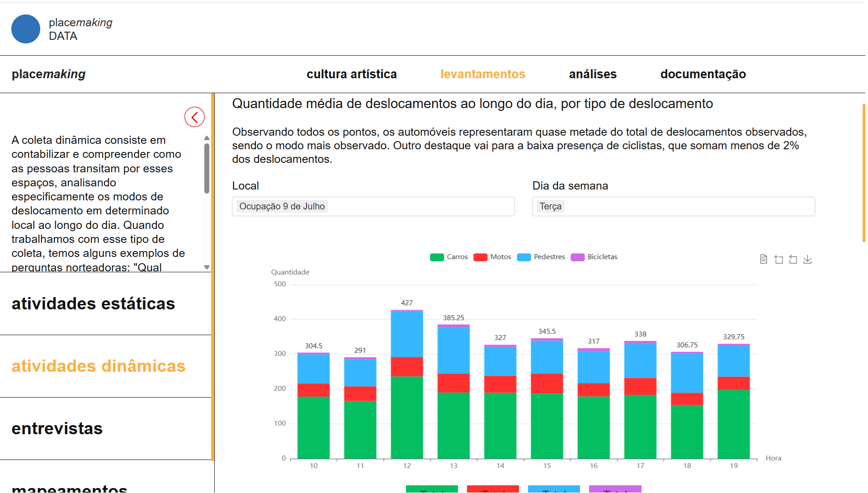
Task: Open the Local dropdown showing Ocupação 9 de Julho
Action: coord(373,206)
